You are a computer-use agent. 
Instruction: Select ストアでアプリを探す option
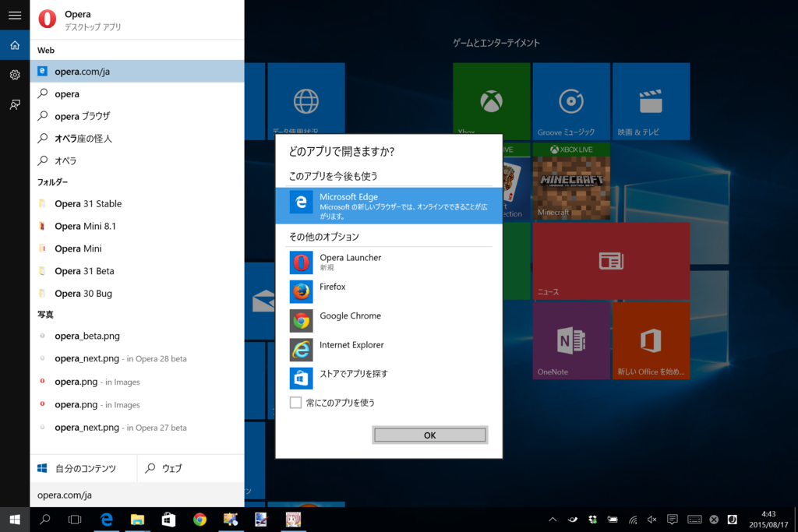tap(389, 379)
